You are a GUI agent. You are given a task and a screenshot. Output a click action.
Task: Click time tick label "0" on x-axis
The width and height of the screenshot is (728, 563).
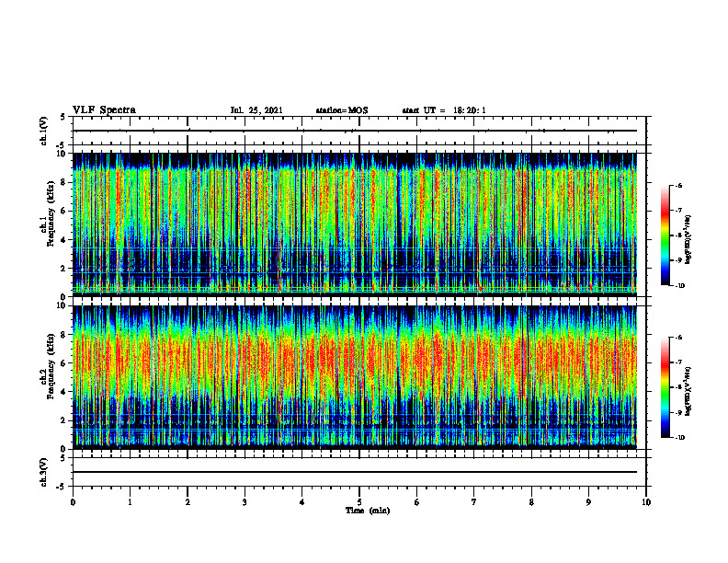(x=73, y=502)
